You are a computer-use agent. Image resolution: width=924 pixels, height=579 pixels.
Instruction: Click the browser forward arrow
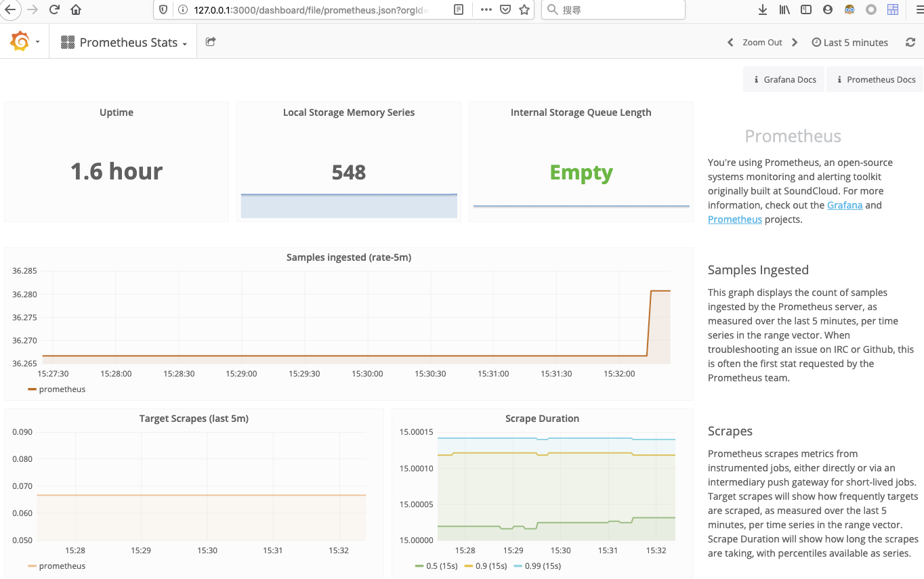[33, 9]
